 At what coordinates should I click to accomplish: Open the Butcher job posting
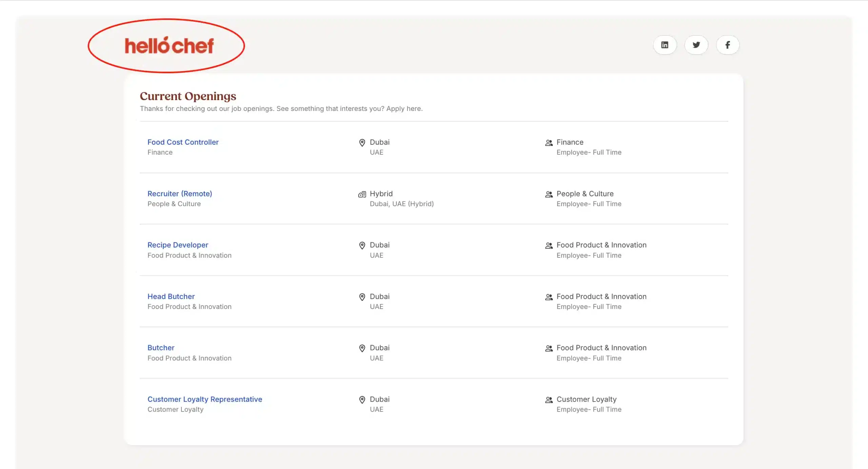pos(161,348)
